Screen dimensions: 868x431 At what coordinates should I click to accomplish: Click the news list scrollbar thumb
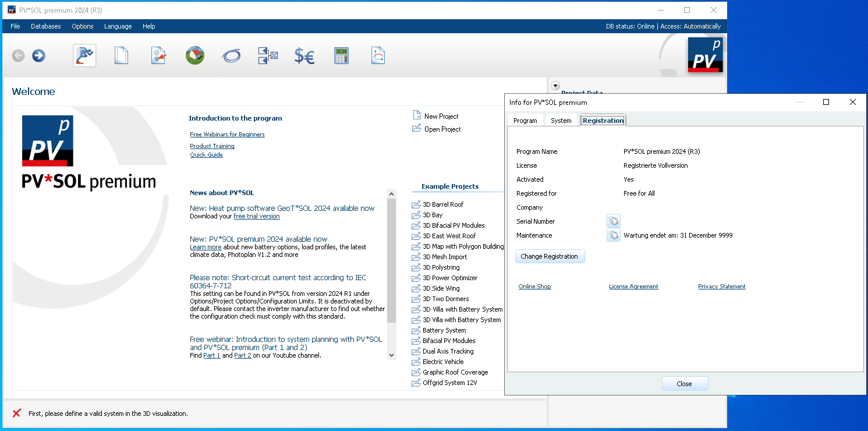tap(391, 260)
